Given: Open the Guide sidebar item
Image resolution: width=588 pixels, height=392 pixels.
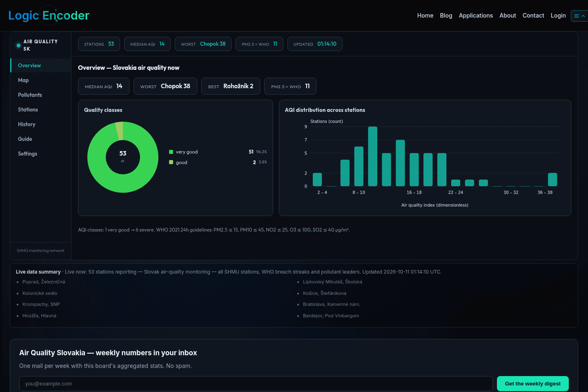Looking at the screenshot, I should click(x=41, y=139).
